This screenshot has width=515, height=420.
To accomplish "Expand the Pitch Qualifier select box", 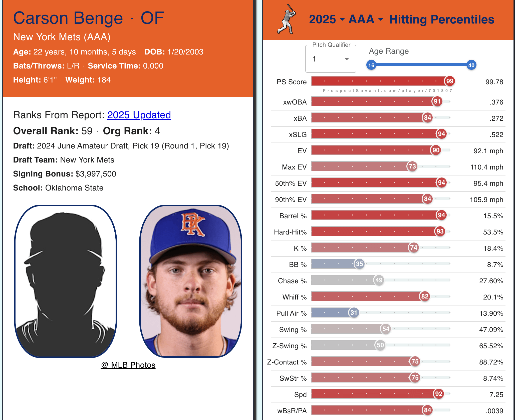I will tap(331, 59).
